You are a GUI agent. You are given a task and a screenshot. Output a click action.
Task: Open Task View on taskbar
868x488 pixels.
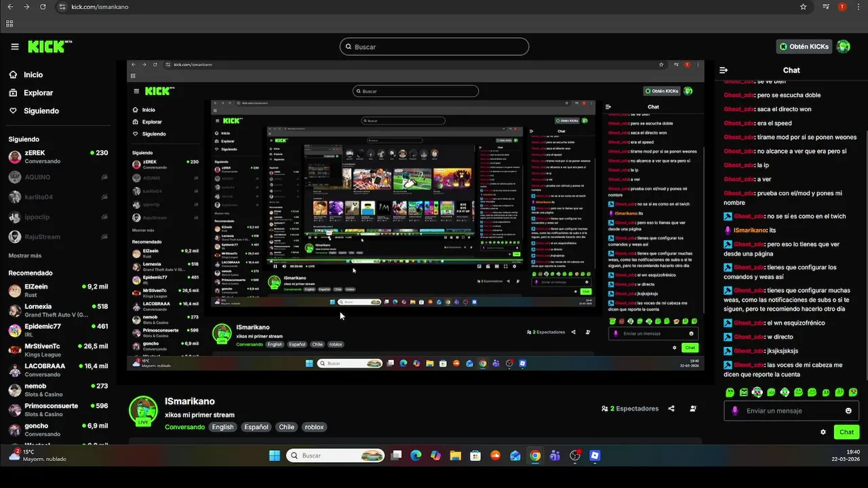tap(397, 455)
